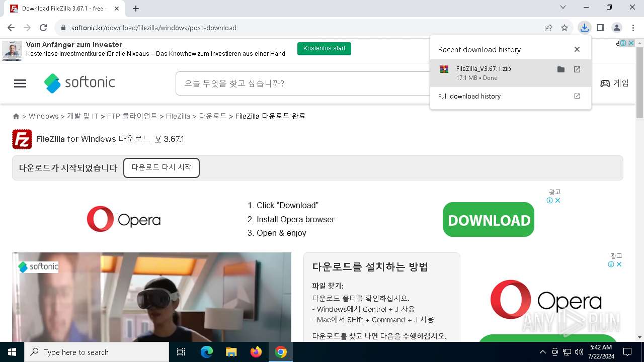The height and width of the screenshot is (362, 644).
Task: Open the notification center
Action: tap(627, 352)
